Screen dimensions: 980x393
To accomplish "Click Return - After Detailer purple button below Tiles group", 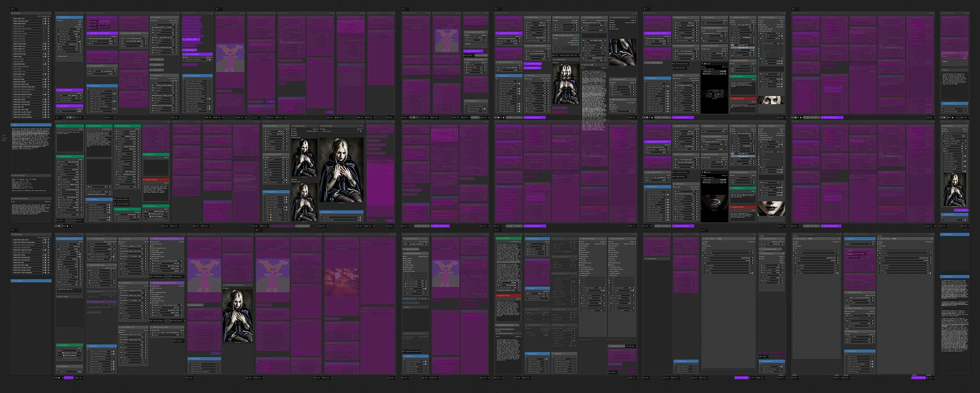I will 535,117.
